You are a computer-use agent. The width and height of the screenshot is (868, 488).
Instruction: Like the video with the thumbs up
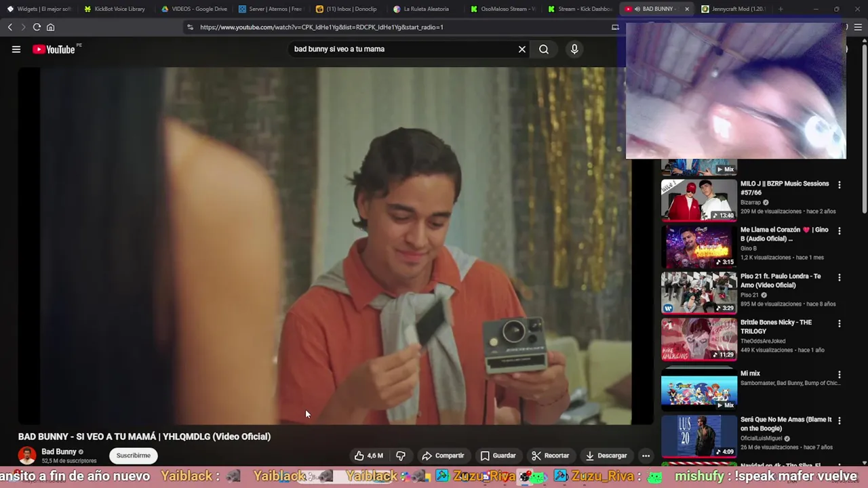(x=369, y=455)
